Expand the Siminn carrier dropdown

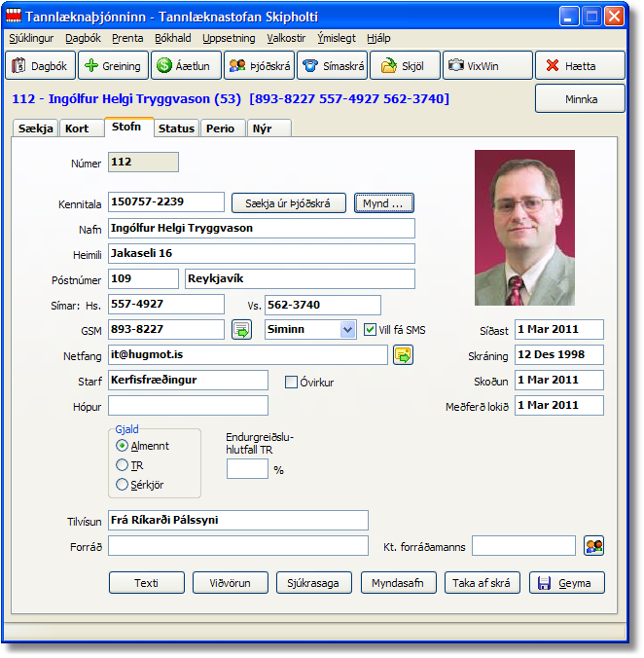347,330
